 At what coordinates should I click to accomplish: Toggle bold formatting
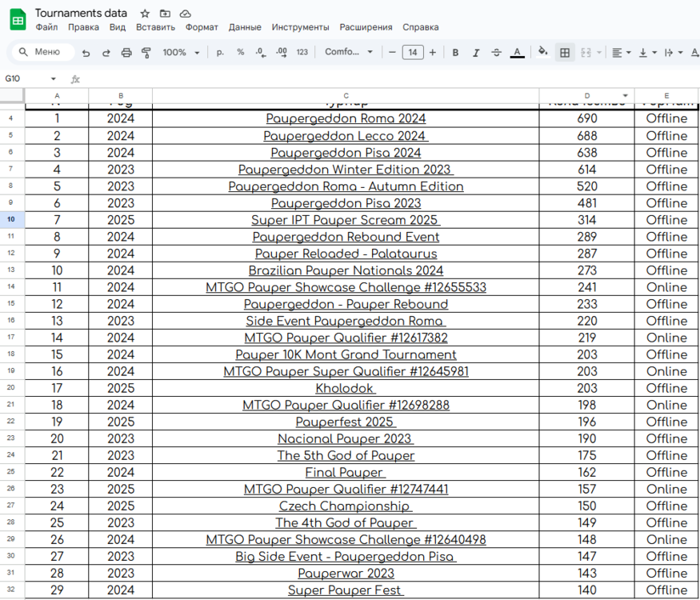455,53
